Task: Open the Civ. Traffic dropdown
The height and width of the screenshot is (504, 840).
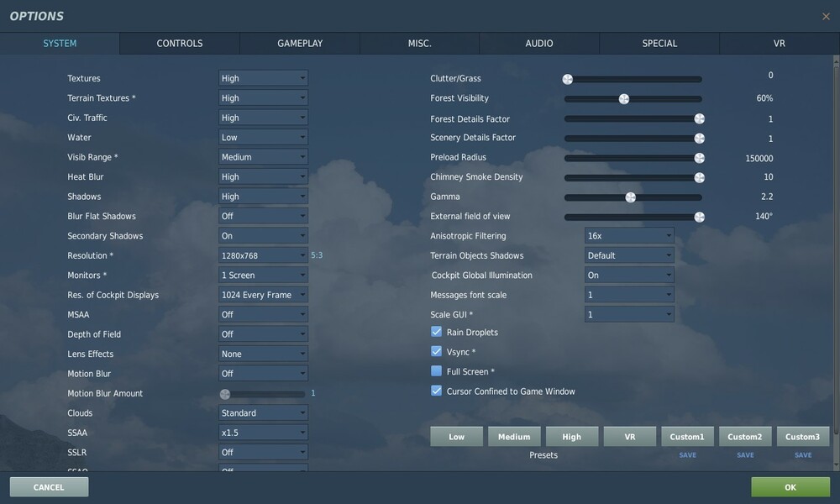Action: click(263, 118)
